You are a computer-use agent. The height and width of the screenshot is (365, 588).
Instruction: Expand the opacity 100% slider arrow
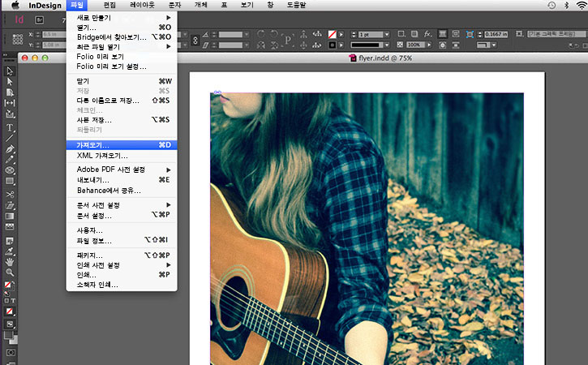pyautogui.click(x=429, y=45)
